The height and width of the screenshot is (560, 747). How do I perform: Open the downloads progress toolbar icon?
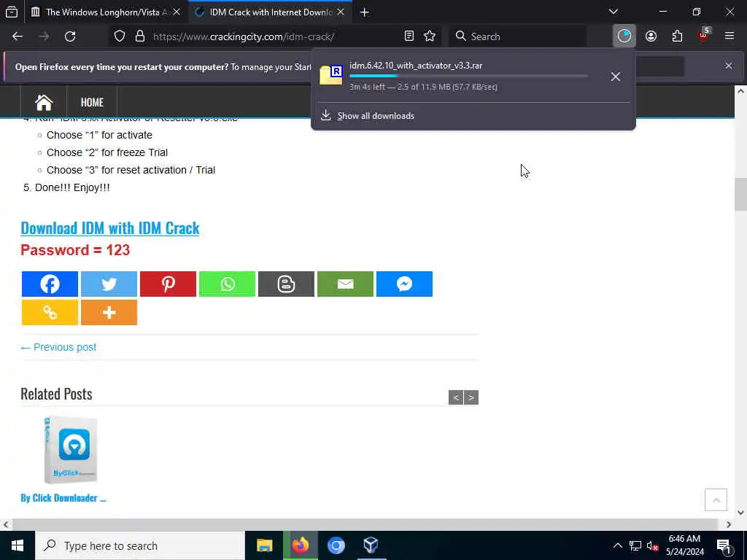[624, 36]
